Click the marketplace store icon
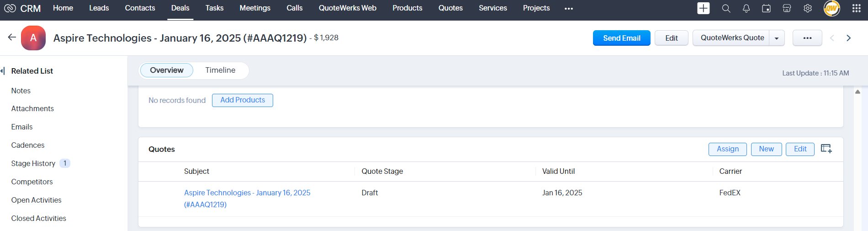 point(787,8)
